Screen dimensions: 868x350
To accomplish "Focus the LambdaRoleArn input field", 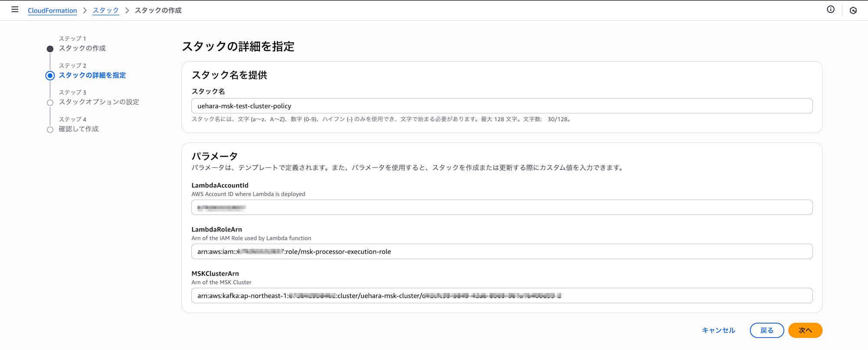I will 502,251.
